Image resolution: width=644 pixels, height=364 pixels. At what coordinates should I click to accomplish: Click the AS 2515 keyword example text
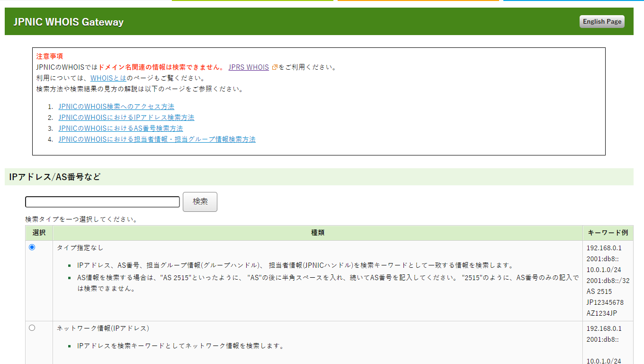(x=598, y=291)
